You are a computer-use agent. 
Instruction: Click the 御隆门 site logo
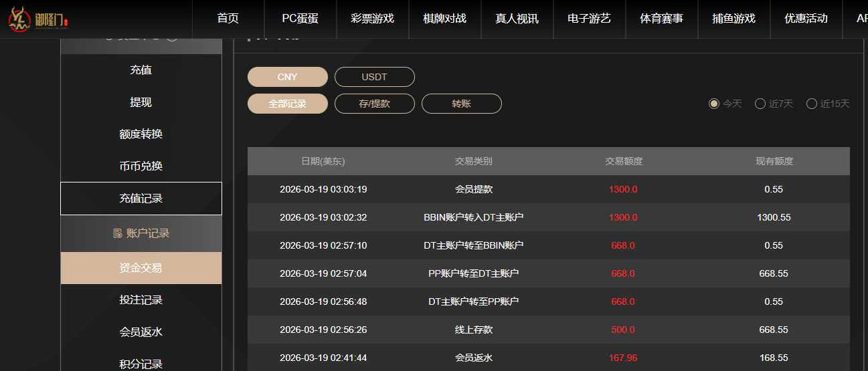coord(39,19)
